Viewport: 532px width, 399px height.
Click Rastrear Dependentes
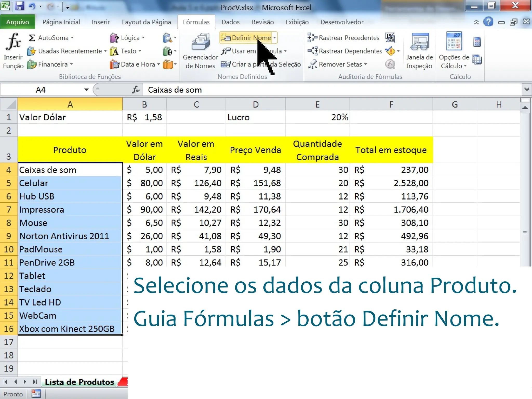(x=345, y=51)
